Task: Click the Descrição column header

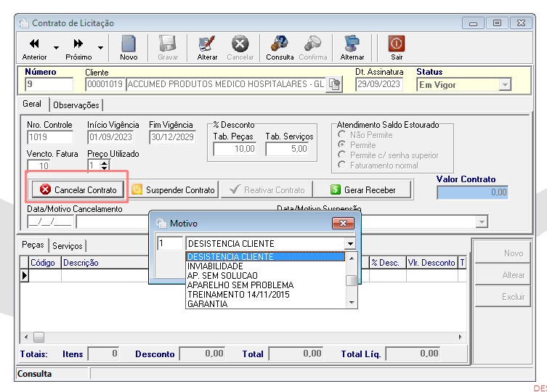Action: (105, 263)
